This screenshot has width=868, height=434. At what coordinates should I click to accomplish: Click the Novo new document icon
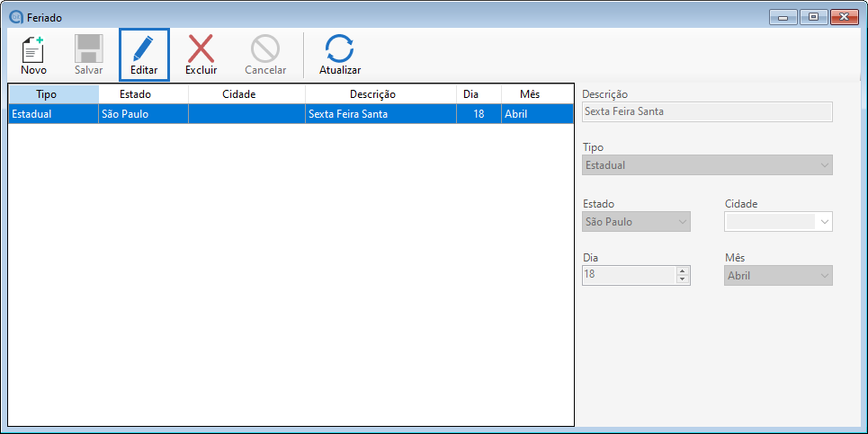click(x=33, y=49)
